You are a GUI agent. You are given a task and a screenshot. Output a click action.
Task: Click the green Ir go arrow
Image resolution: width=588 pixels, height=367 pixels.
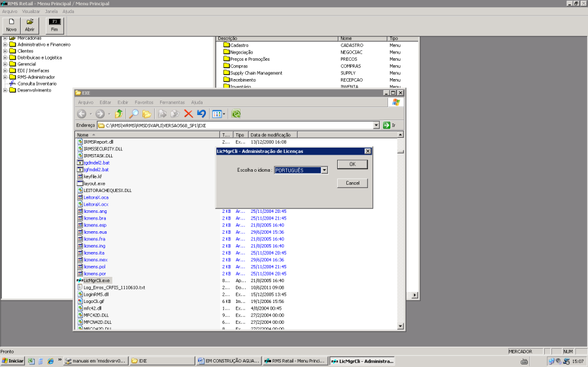[387, 125]
